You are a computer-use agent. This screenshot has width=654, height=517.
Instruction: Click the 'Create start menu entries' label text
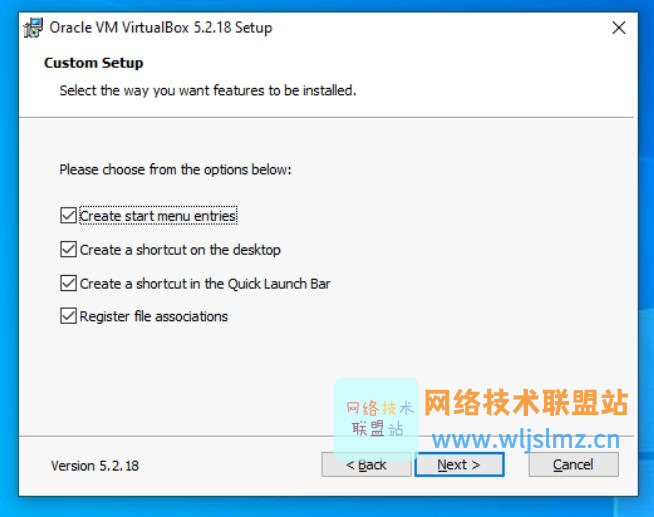coord(158,216)
